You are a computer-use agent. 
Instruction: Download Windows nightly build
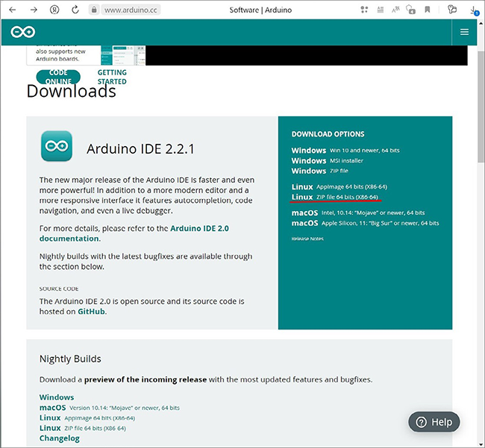(x=57, y=397)
